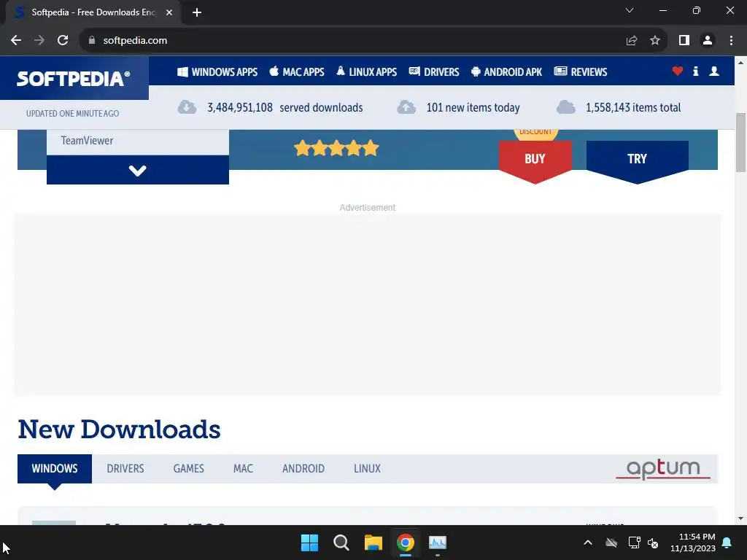Image resolution: width=747 pixels, height=560 pixels.
Task: Show hidden system tray icons
Action: point(588,542)
